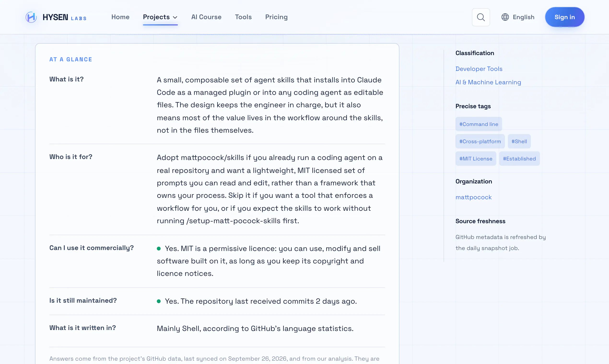Select the #Shell tag
The height and width of the screenshot is (364, 609).
tap(519, 141)
